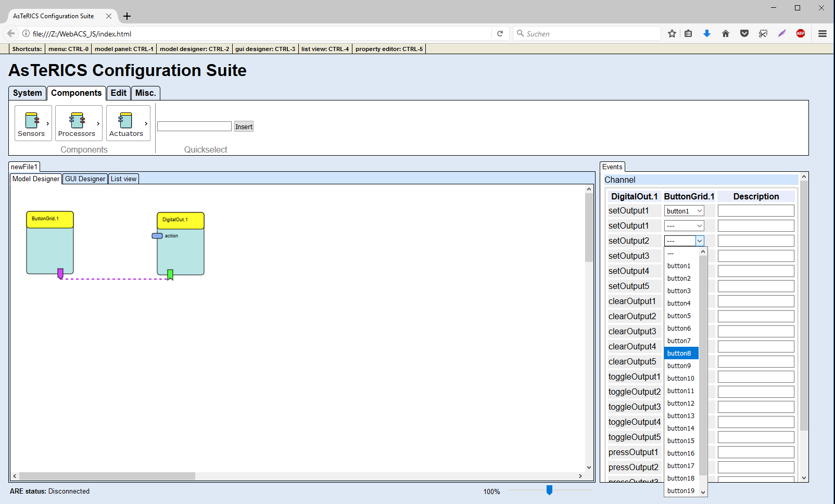Choose button12 from the dropdown list
The height and width of the screenshot is (504, 835).
681,404
